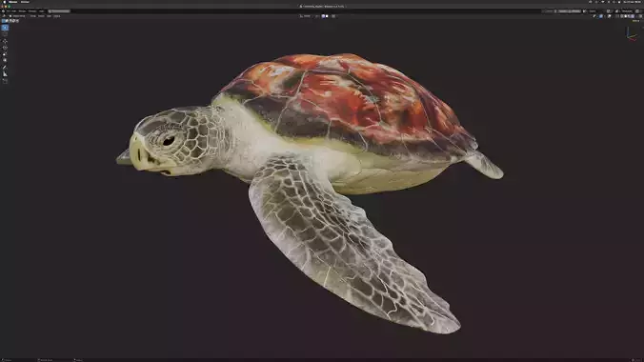Open the transform orientation dropdown
Viewport: 644px width, 362px height.
[306, 16]
